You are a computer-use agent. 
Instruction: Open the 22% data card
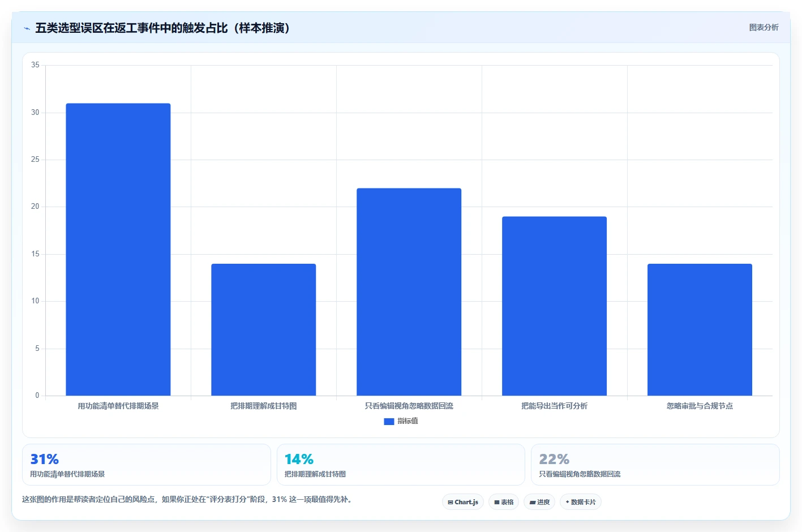coord(655,465)
